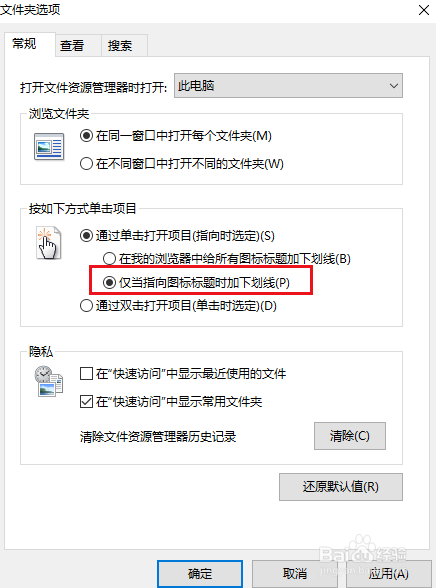The image size is (436, 588).
Task: Confirm with the 确定 button
Action: click(200, 574)
